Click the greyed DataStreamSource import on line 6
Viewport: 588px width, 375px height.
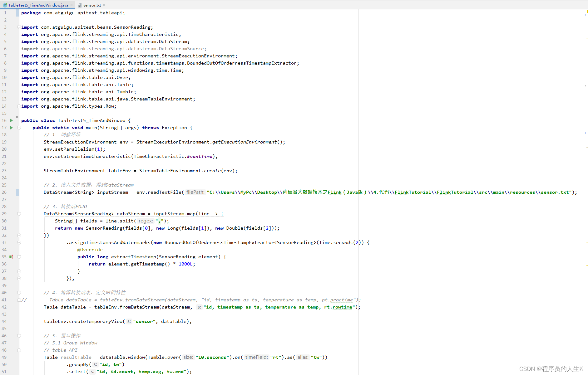[x=114, y=49]
